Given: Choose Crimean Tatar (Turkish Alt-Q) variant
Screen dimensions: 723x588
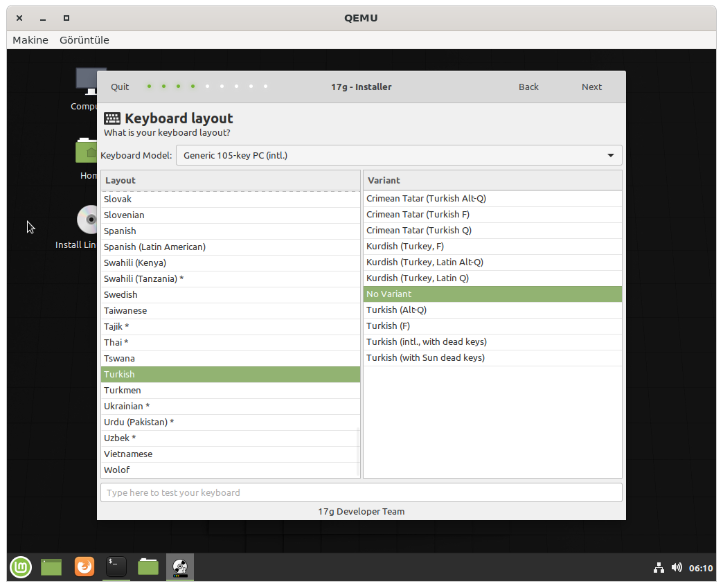Looking at the screenshot, I should click(492, 199).
